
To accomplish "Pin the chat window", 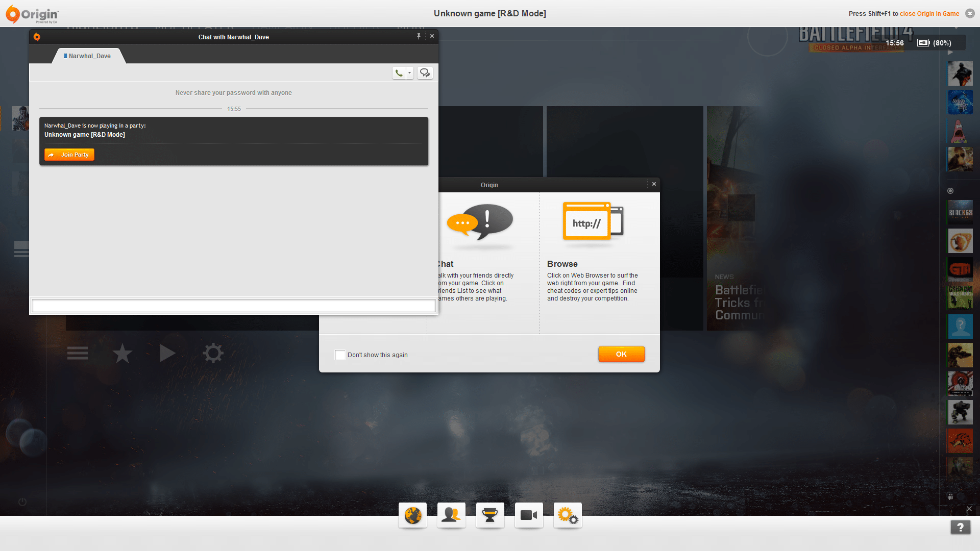I will pos(419,36).
